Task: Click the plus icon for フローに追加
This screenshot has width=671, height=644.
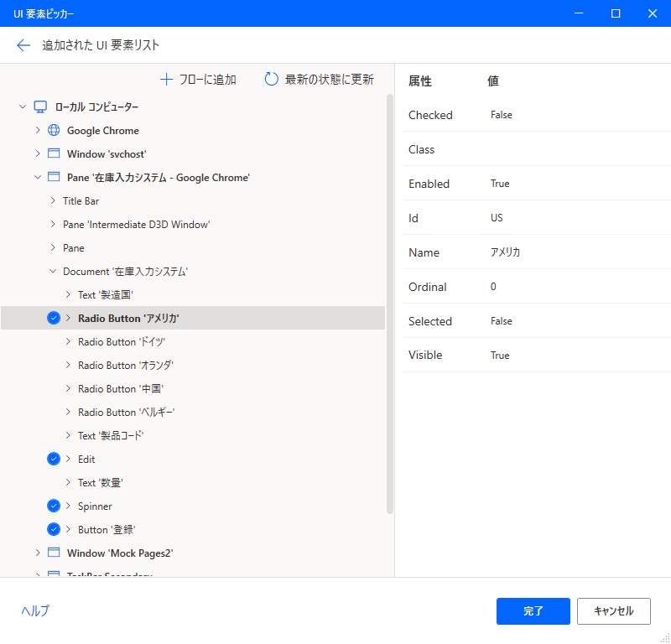Action: (x=166, y=79)
